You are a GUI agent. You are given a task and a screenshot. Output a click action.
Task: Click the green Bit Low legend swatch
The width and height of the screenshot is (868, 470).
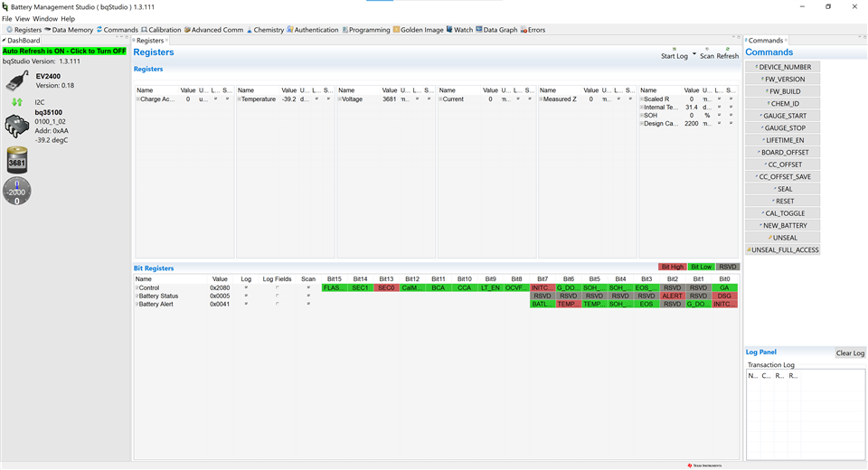(x=701, y=267)
